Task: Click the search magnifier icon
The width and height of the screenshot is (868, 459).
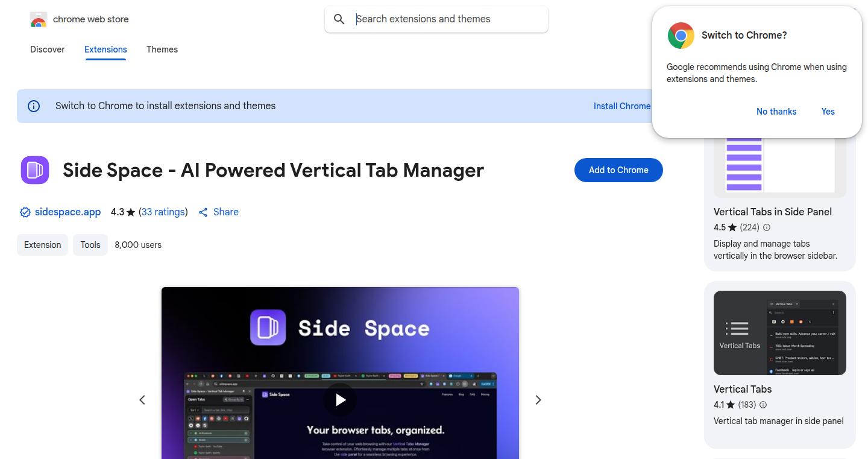Action: [x=339, y=19]
